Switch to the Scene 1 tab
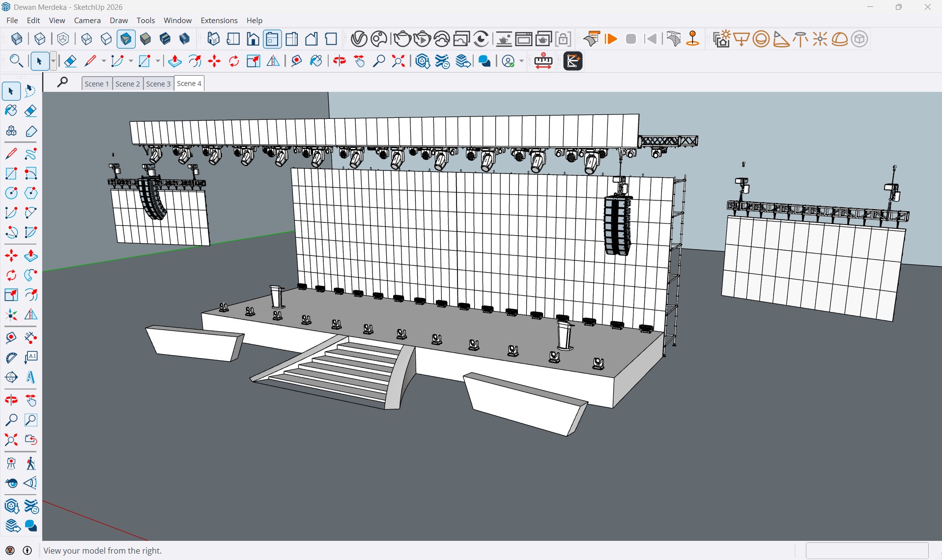Image resolution: width=942 pixels, height=560 pixels. pos(97,84)
